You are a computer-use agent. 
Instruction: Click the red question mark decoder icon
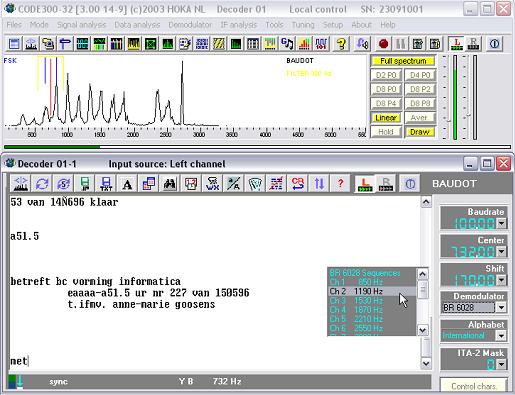point(340,183)
